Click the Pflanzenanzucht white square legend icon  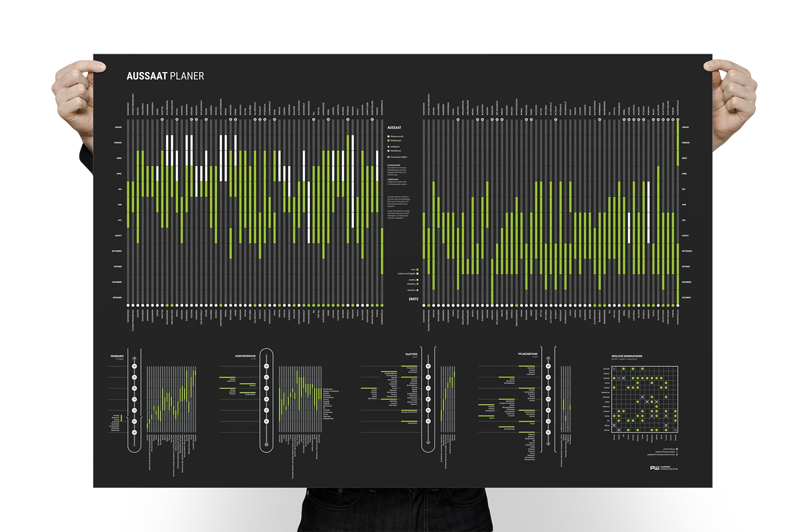coord(388,137)
